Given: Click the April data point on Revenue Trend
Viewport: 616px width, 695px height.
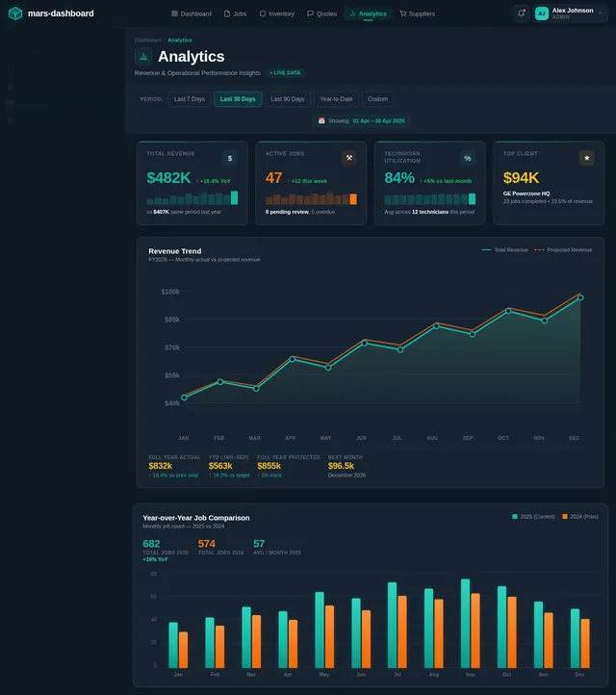Looking at the screenshot, I should (x=293, y=359).
